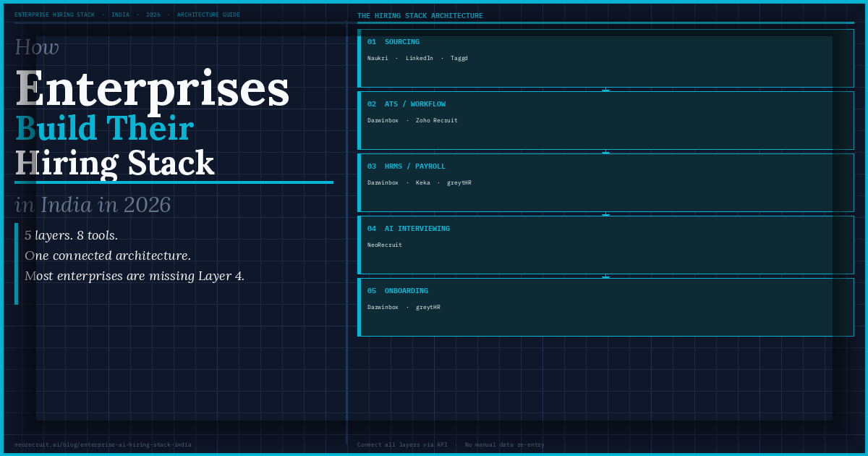Viewport: 868px width, 456px height.
Task: Select the "04 AI INTERVIEWING" heading
Action: pyautogui.click(x=409, y=229)
